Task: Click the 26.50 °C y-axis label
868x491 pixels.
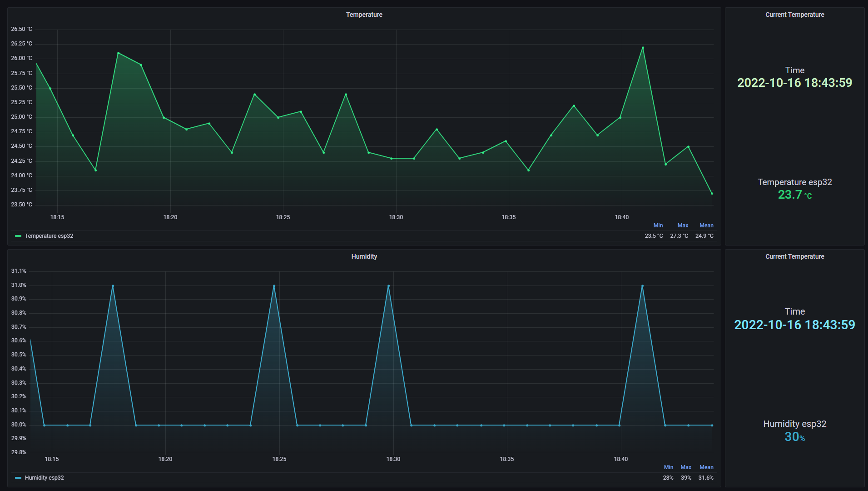Action: click(x=22, y=29)
